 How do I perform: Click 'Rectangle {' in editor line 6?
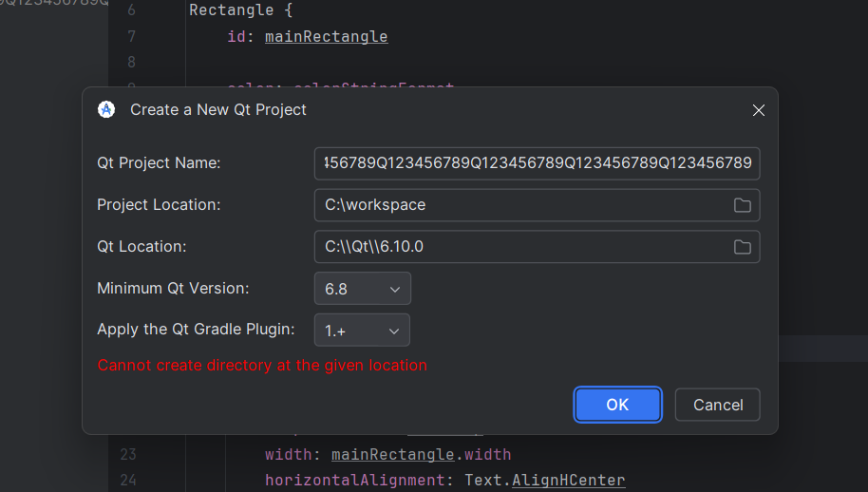point(241,9)
